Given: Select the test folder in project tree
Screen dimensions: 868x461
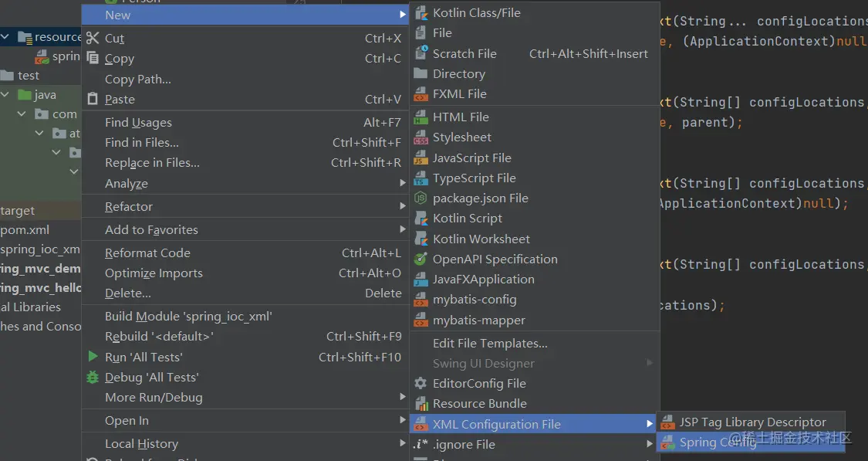Looking at the screenshot, I should (x=29, y=76).
